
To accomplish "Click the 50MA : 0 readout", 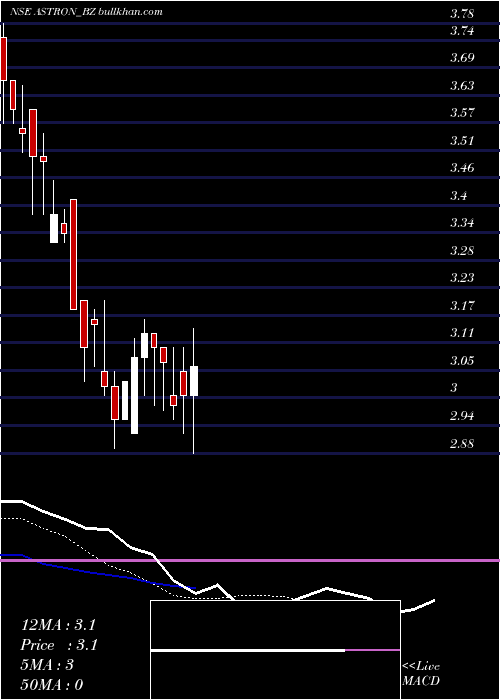I will 52,685.
